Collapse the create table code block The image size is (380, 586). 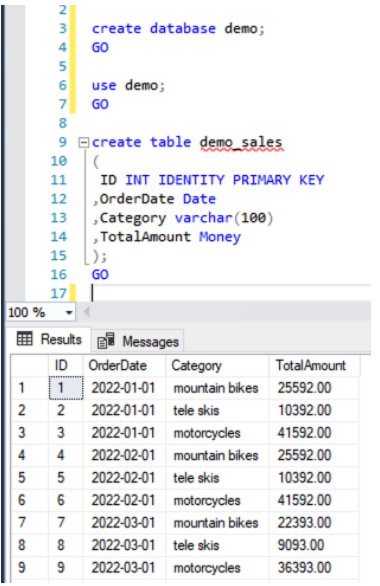click(84, 143)
